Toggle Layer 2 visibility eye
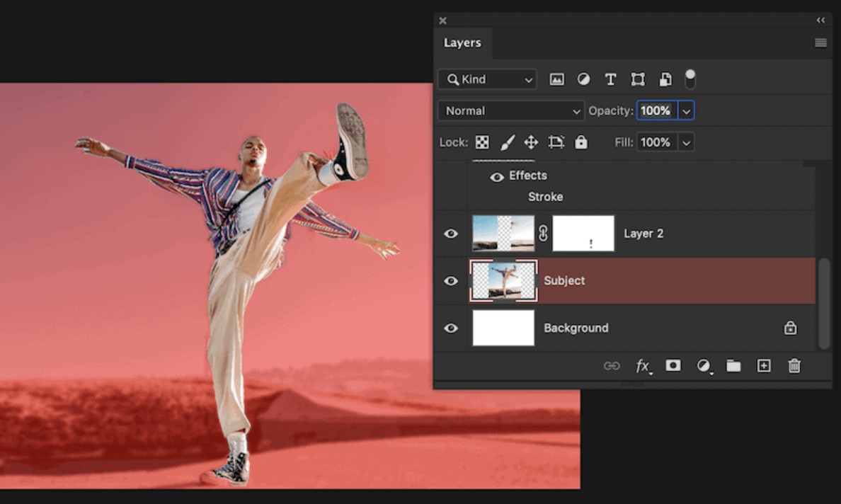The width and height of the screenshot is (841, 504). click(451, 234)
